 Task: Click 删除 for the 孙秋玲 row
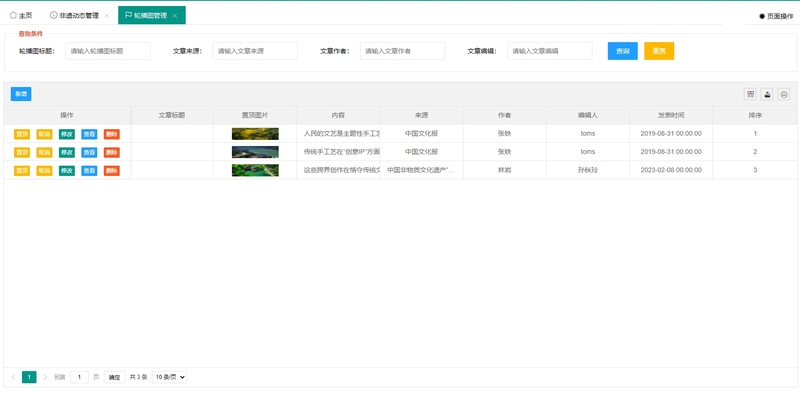(112, 170)
